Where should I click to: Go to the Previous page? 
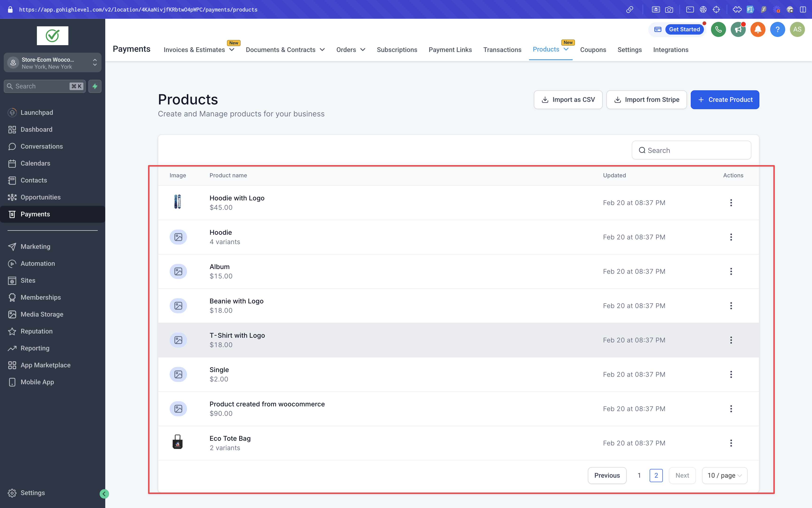click(607, 475)
